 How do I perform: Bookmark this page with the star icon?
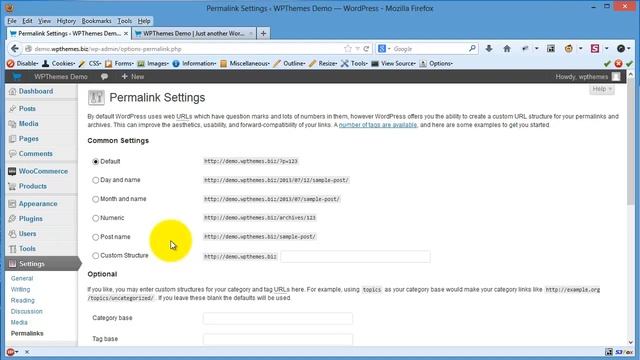tap(348, 49)
